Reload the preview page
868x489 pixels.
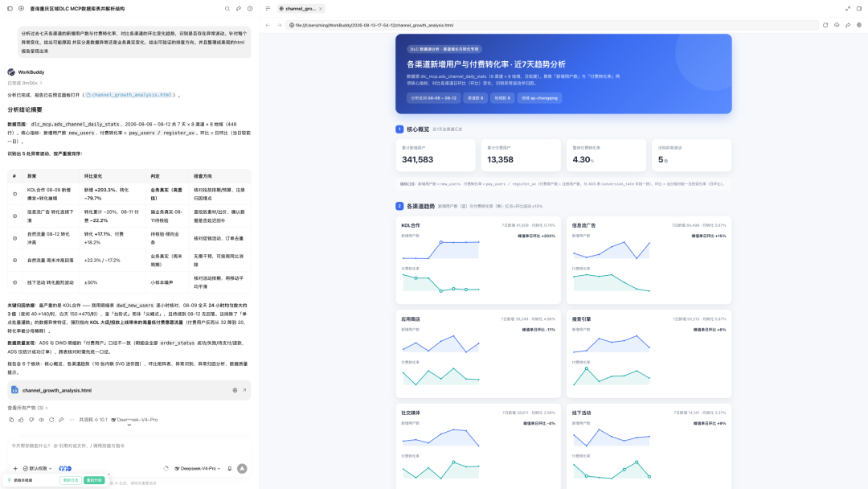click(x=825, y=25)
